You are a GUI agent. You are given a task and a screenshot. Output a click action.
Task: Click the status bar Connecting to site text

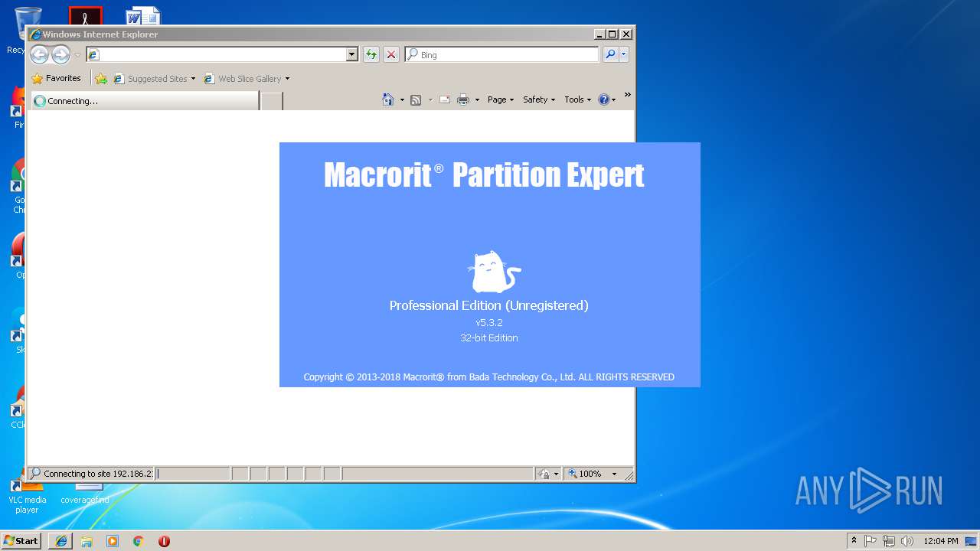coord(98,474)
